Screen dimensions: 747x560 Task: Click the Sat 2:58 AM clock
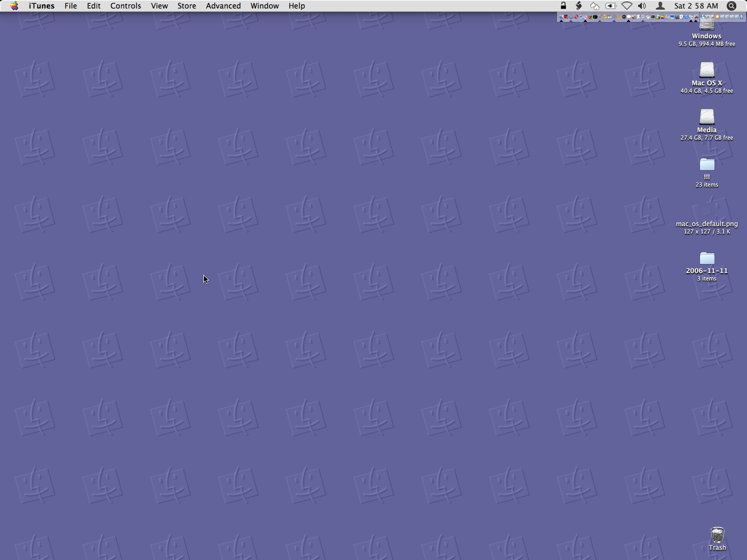pos(696,6)
